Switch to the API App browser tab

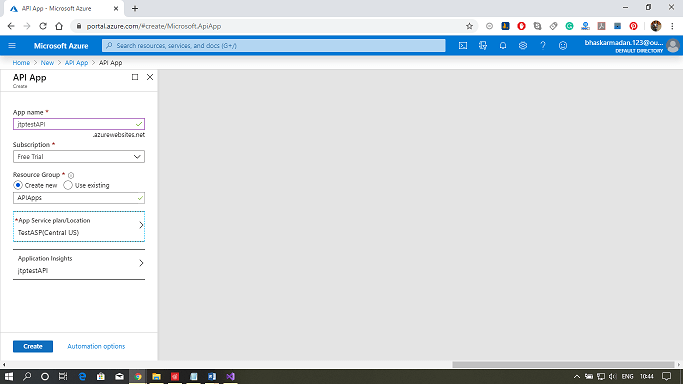(x=65, y=8)
